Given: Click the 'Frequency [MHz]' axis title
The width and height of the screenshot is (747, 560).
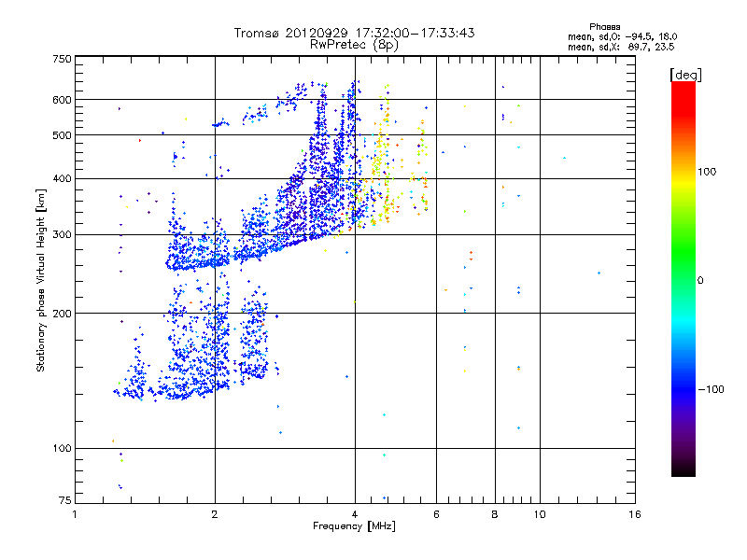Looking at the screenshot, I should pos(354,526).
